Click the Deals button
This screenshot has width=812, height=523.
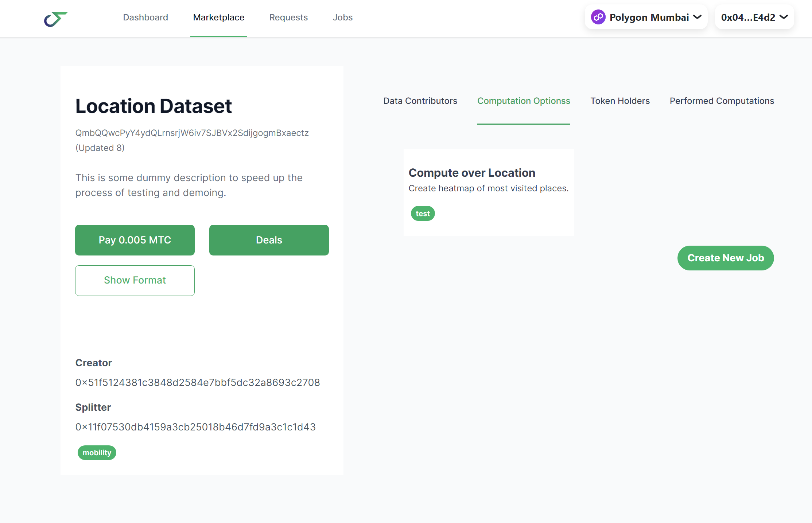(x=269, y=240)
